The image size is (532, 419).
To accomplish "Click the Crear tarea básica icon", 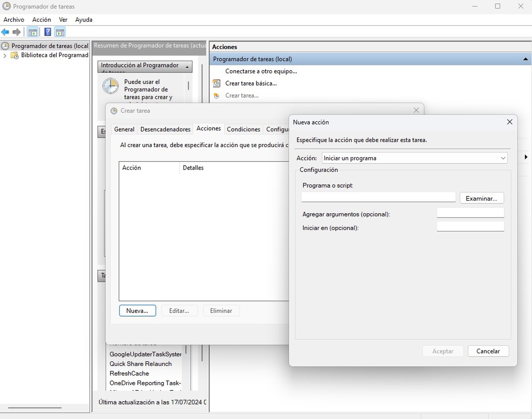I will pos(217,83).
